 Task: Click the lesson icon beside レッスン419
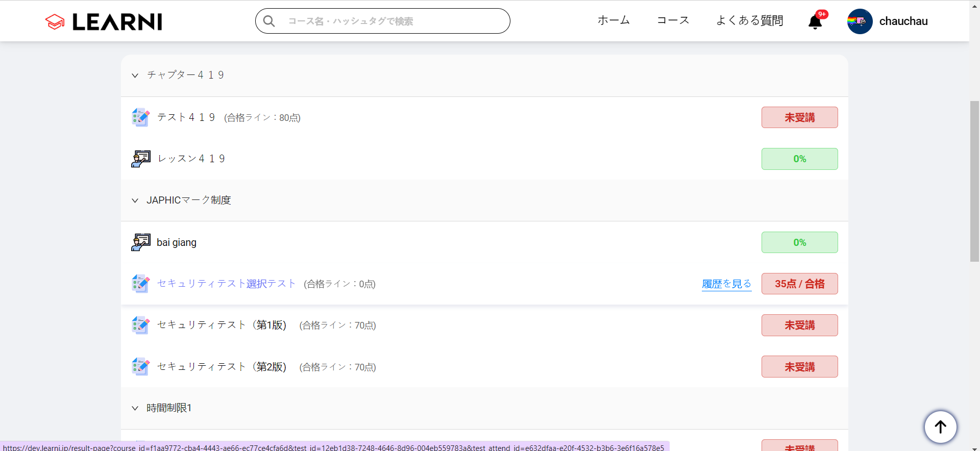(141, 159)
